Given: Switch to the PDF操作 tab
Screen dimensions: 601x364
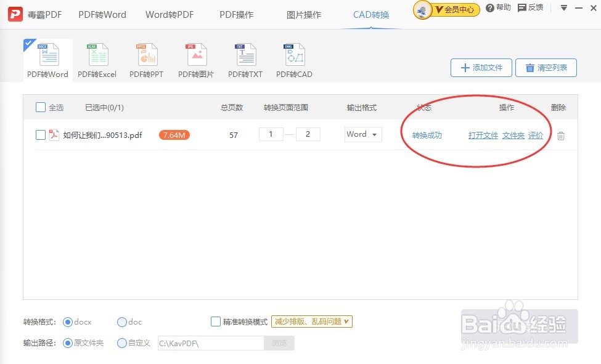Looking at the screenshot, I should (236, 14).
